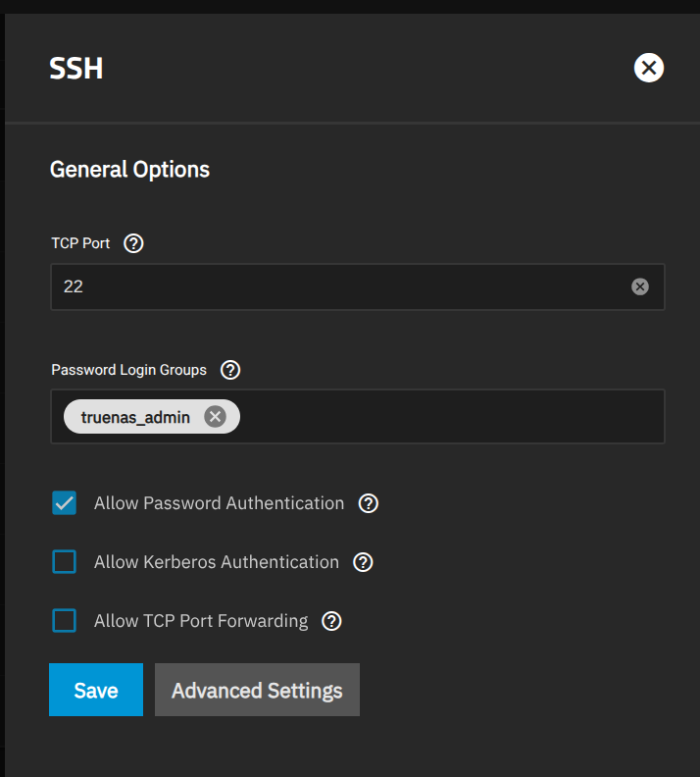The height and width of the screenshot is (777, 700).
Task: Click the 'Allow Kerberos Authentication' label text
Action: [216, 562]
